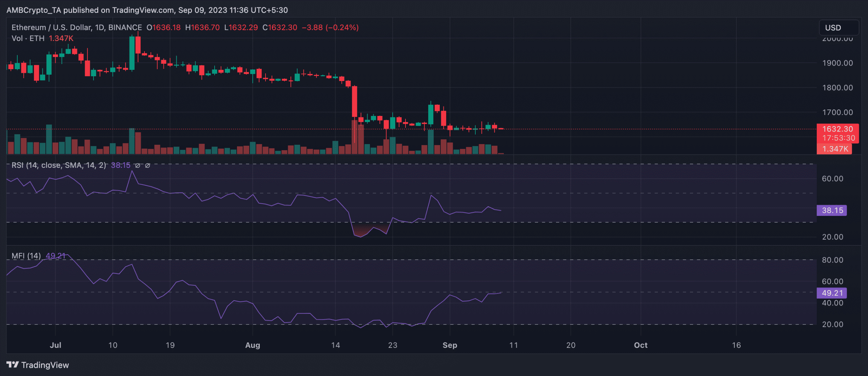Click the open price O1636.18 value
This screenshot has height=376, width=868.
tap(163, 27)
